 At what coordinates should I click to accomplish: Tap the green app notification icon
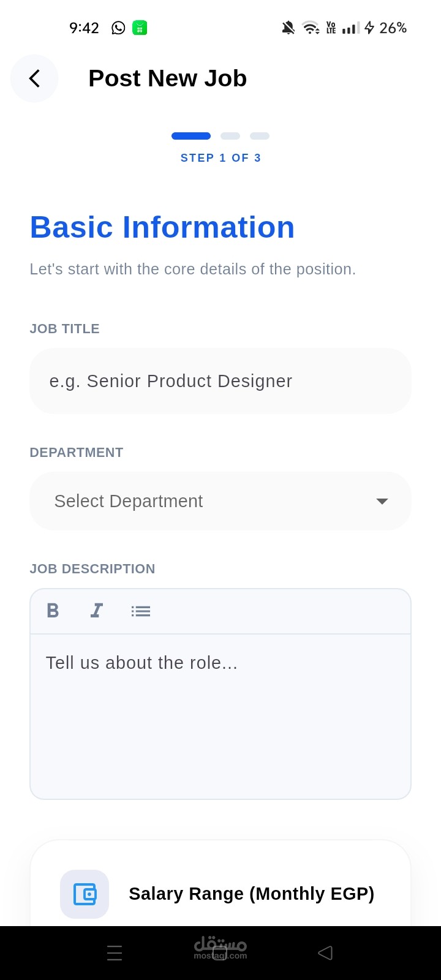click(140, 28)
